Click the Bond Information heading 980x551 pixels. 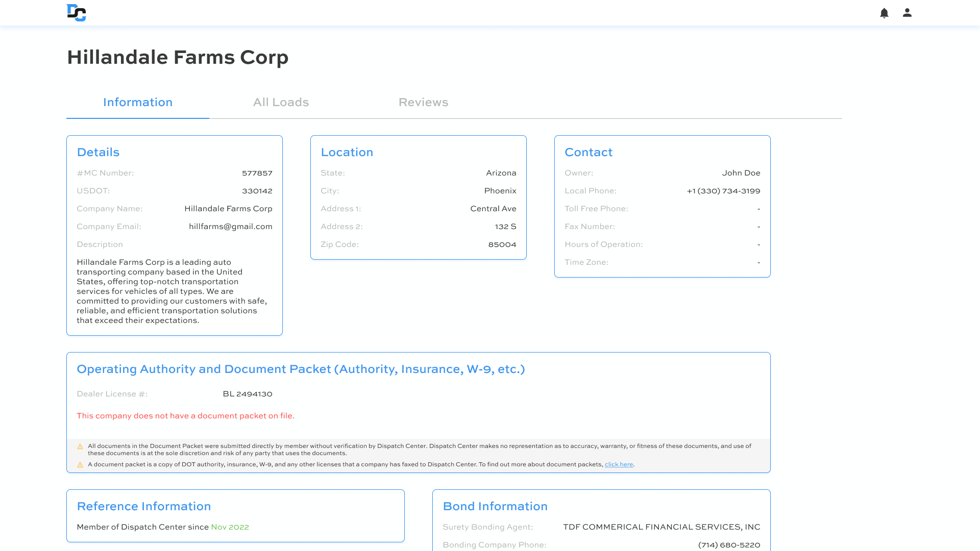point(495,506)
